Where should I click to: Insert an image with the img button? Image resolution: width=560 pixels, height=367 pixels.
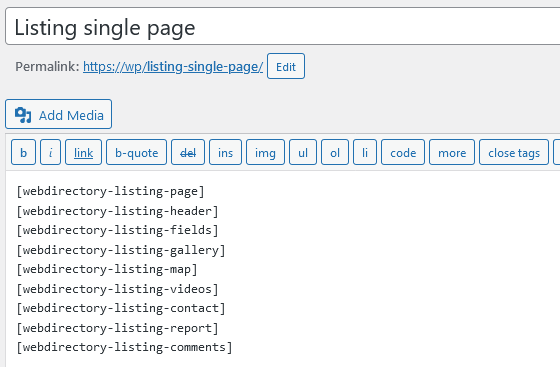[265, 152]
